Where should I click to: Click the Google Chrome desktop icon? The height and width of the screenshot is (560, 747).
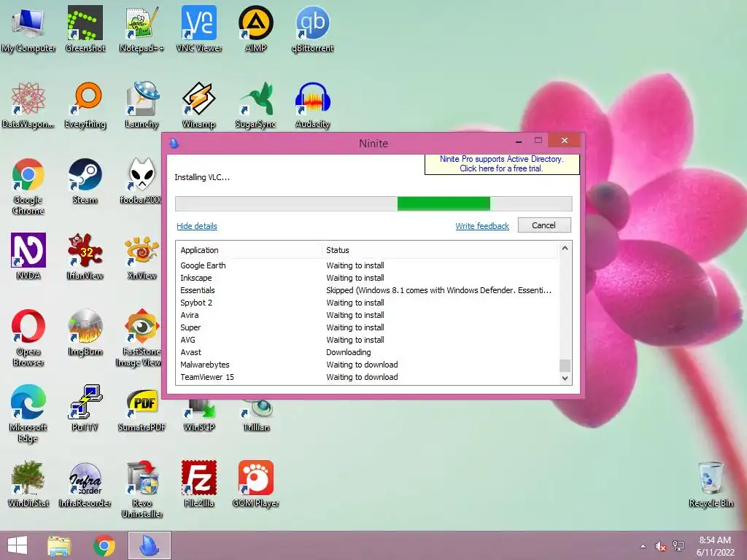pyautogui.click(x=28, y=186)
